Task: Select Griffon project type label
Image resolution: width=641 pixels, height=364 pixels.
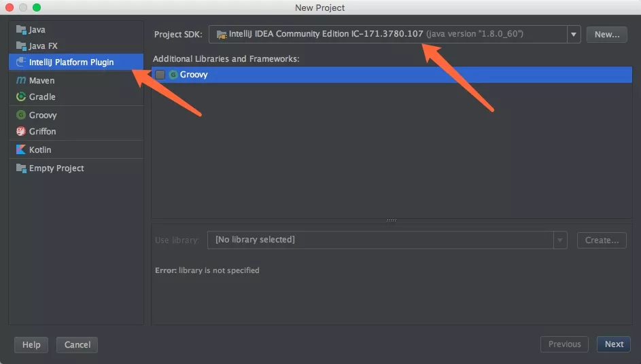Action: (x=43, y=132)
